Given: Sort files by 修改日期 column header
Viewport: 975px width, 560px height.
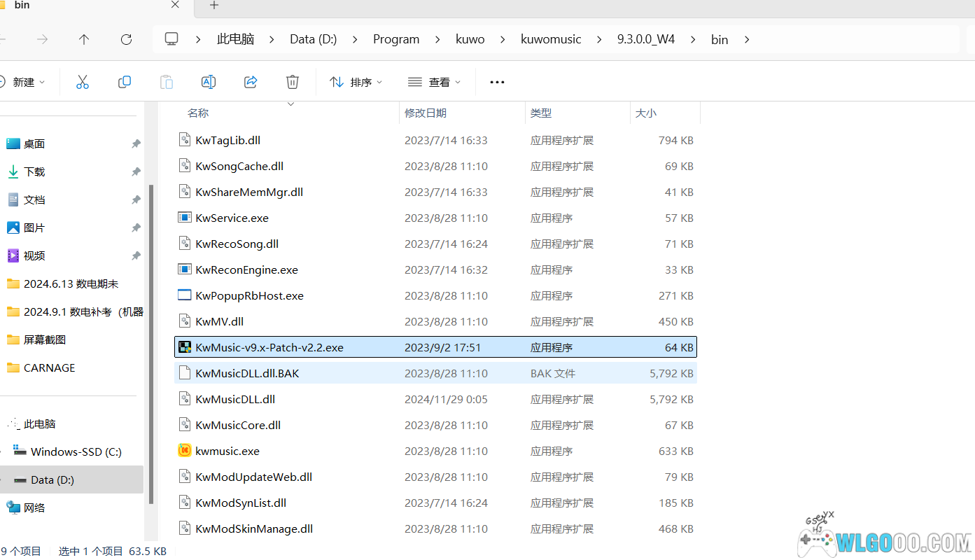Looking at the screenshot, I should pos(426,113).
